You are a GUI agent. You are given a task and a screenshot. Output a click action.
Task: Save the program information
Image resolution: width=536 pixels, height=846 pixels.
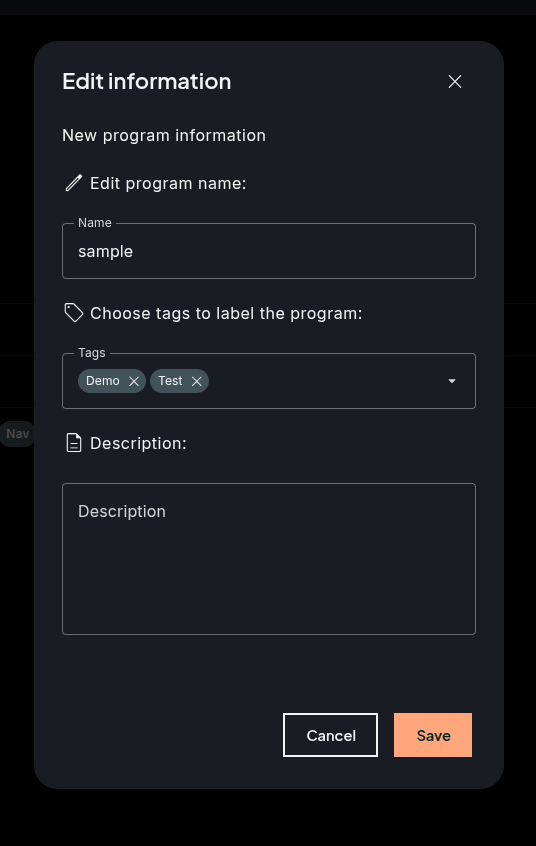[x=433, y=735]
